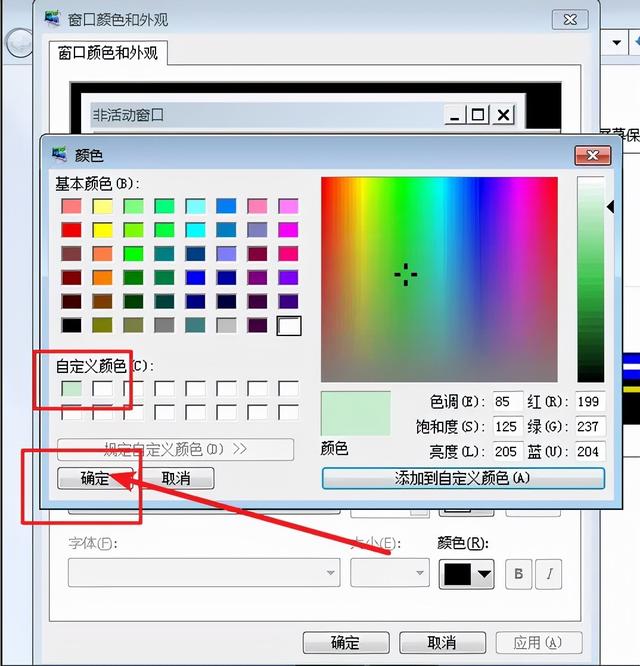Click the Green value field
This screenshot has width=640, height=666.
click(590, 426)
